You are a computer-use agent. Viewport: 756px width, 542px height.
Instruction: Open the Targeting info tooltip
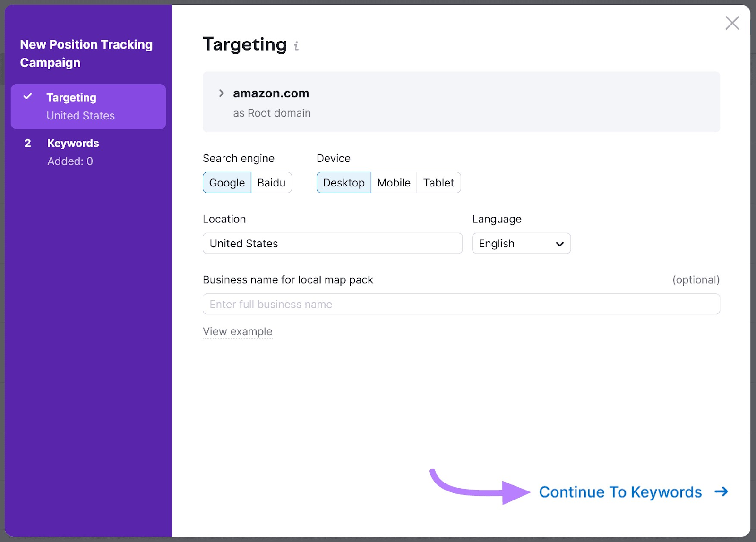point(296,46)
